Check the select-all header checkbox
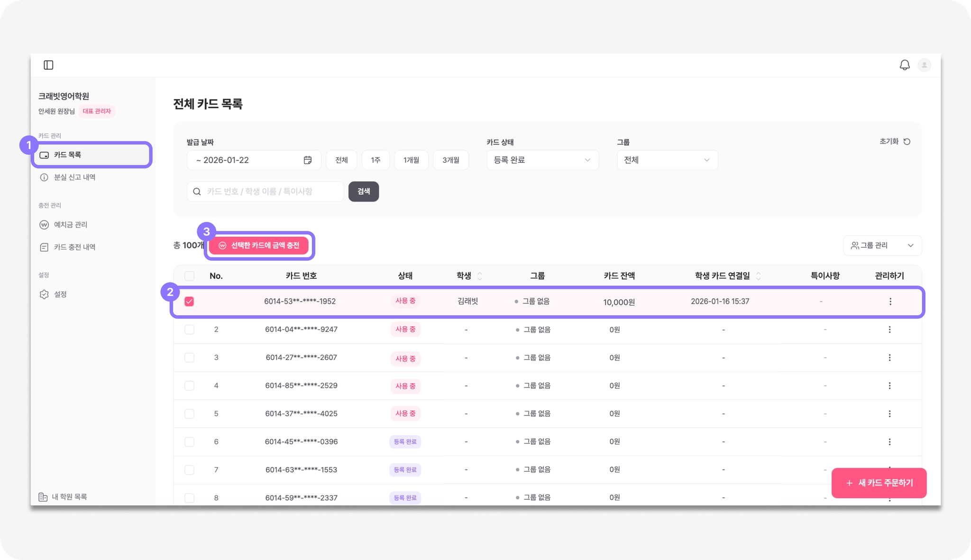Screen dimensions: 971x560 pos(189,276)
